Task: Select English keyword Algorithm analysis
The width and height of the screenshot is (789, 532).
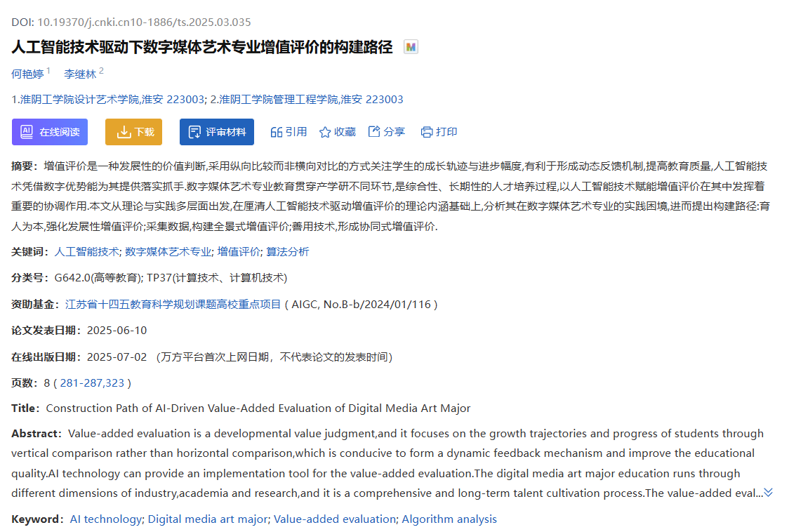Action: [x=449, y=519]
